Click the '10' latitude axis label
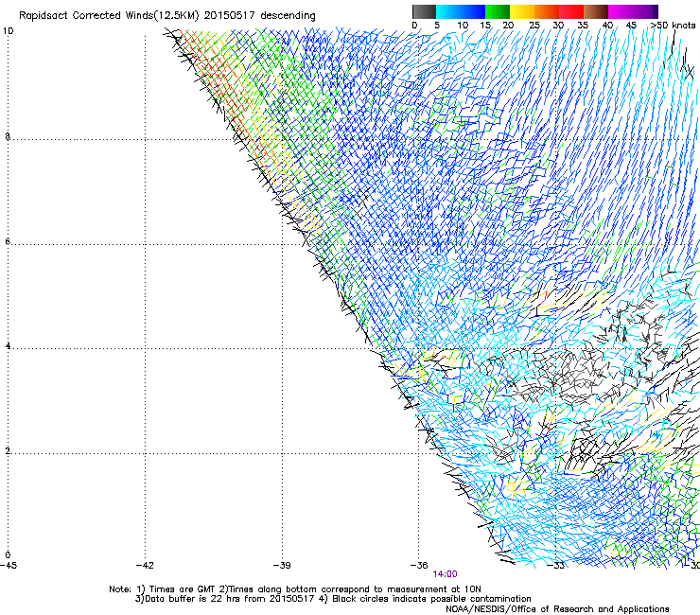Viewport: 700px width, 615px height. 9,31
